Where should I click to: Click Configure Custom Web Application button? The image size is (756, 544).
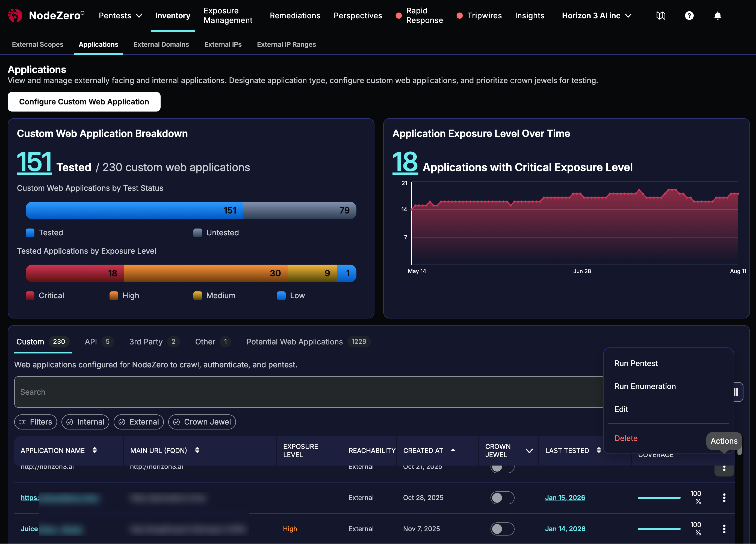[84, 102]
